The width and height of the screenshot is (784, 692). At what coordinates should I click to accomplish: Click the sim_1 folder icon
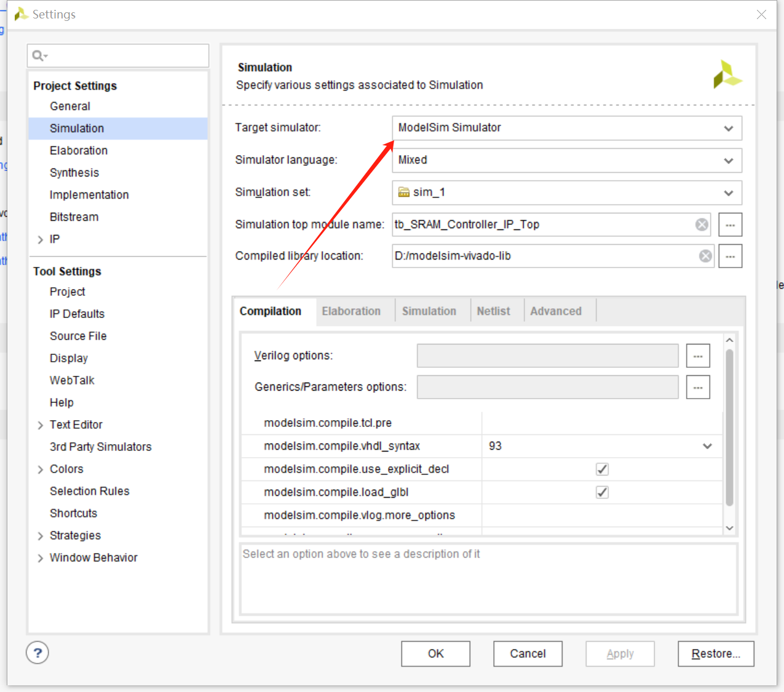tap(404, 192)
